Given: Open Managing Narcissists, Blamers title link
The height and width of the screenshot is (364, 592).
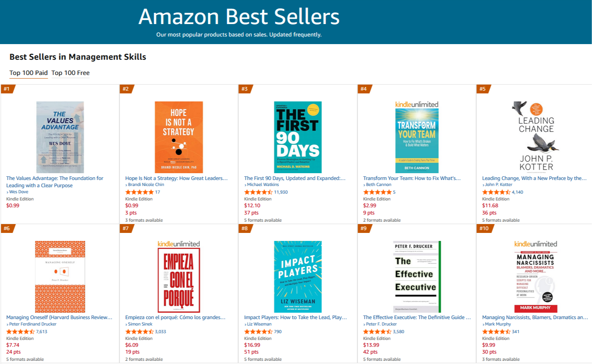Looking at the screenshot, I should tap(535, 317).
